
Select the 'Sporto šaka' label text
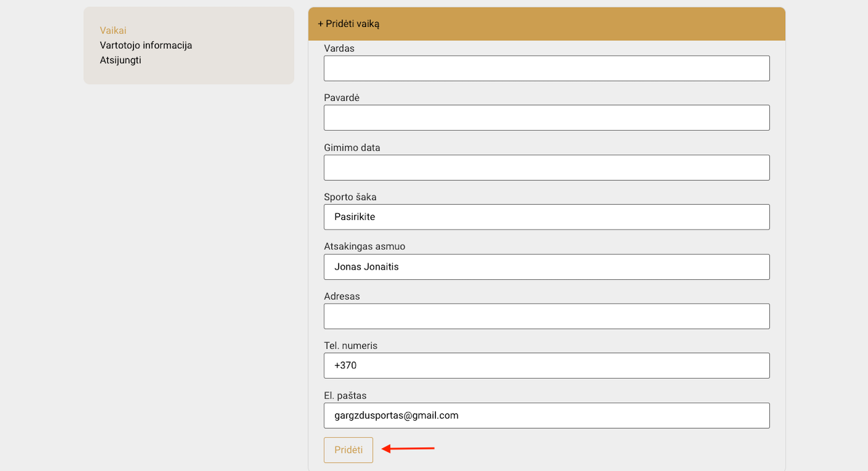point(350,197)
